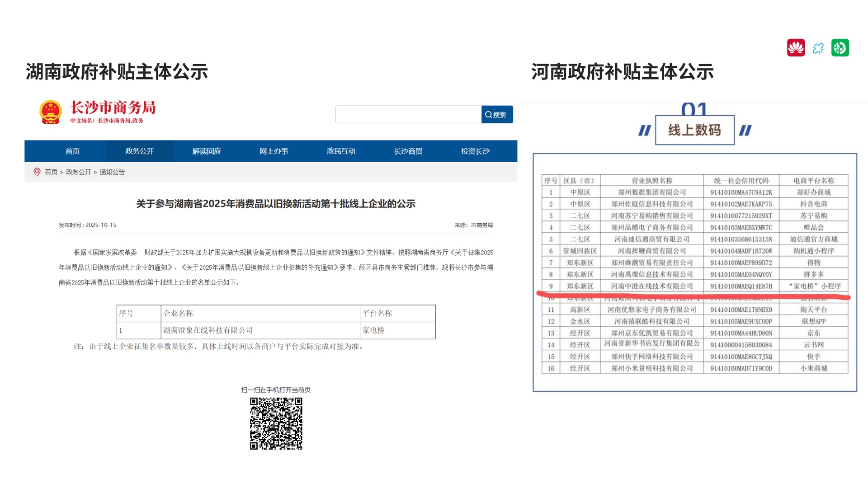The height and width of the screenshot is (488, 868).
Task: Open the 网上办事 navigation tab
Action: (274, 151)
